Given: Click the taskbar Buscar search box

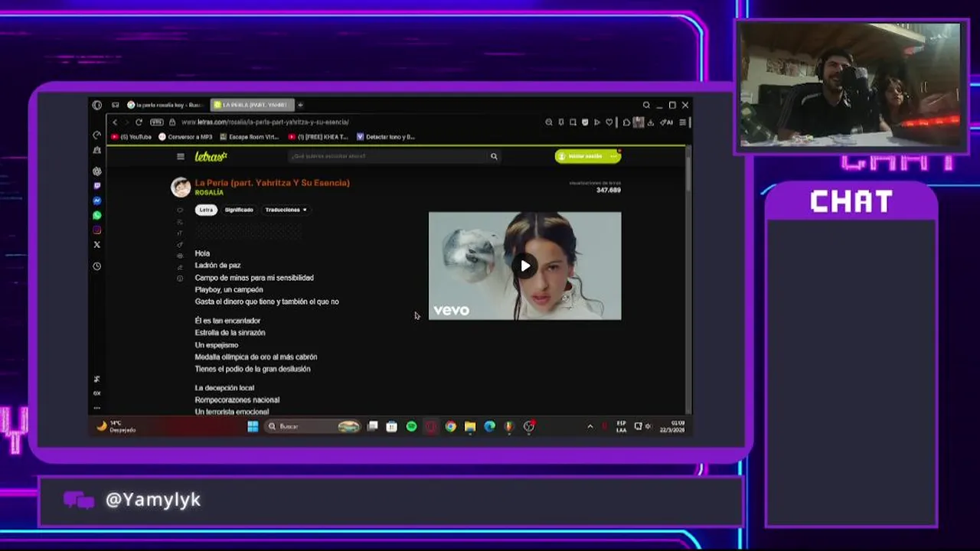Looking at the screenshot, I should pos(313,426).
